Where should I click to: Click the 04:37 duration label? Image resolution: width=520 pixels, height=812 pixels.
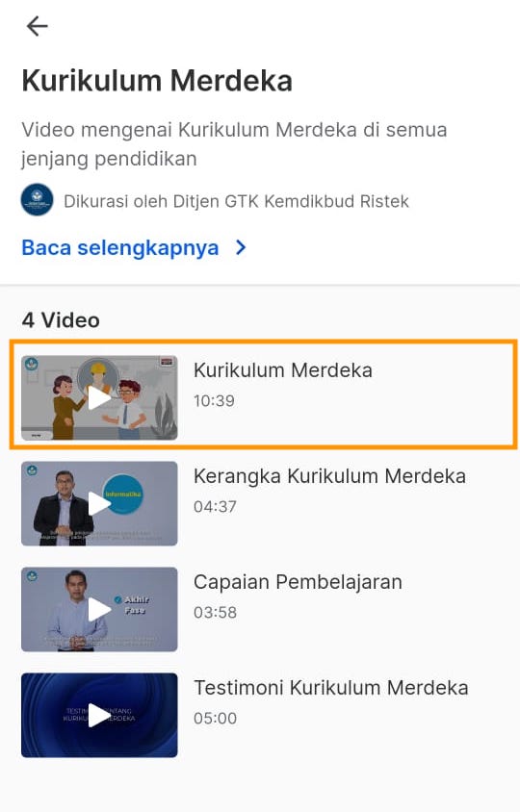[215, 506]
